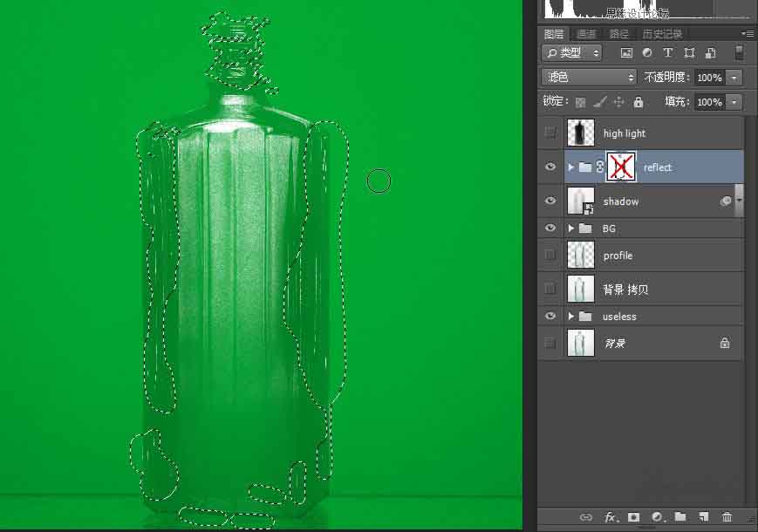Delete layer trash icon
This screenshot has width=758, height=532.
(727, 517)
